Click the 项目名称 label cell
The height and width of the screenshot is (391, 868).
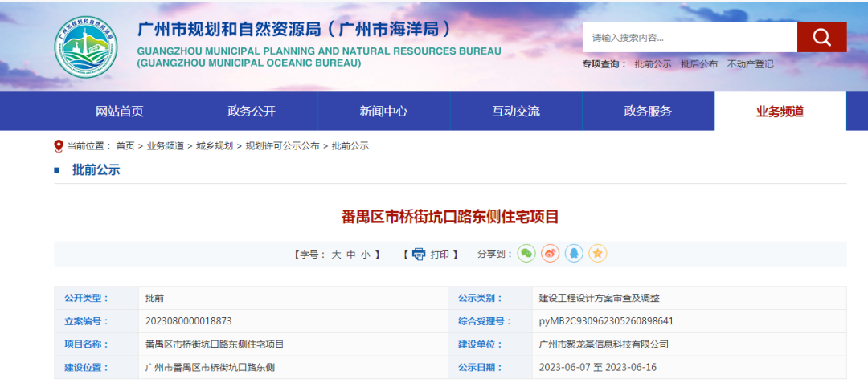click(96, 344)
